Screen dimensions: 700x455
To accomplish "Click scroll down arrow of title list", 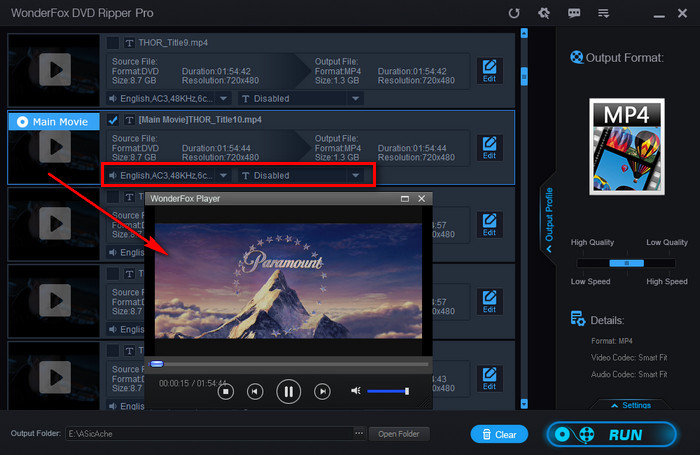I will point(524,404).
